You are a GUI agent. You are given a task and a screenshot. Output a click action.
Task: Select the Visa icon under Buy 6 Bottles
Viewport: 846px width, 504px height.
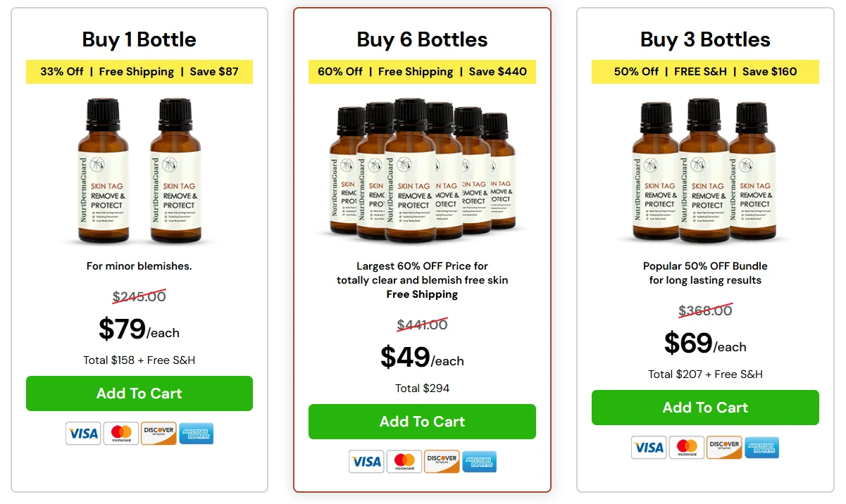click(366, 462)
